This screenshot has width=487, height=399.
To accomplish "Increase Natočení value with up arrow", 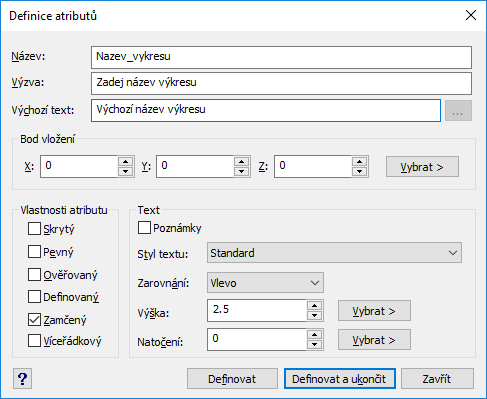I will tap(314, 335).
